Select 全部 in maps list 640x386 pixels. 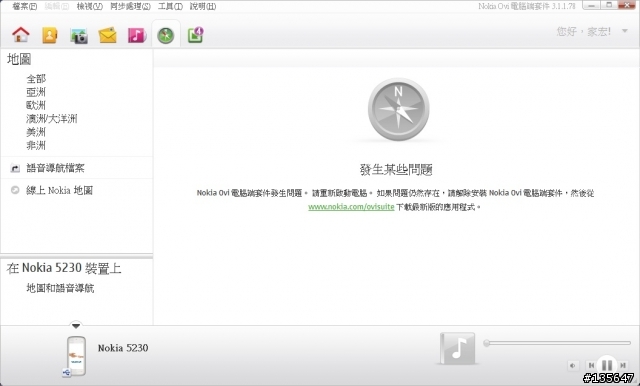point(36,79)
